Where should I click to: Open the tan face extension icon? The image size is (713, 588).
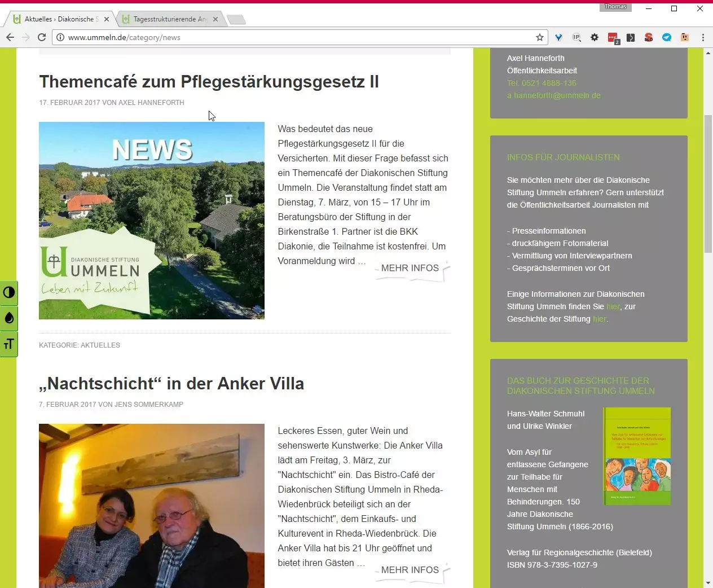pyautogui.click(x=685, y=37)
